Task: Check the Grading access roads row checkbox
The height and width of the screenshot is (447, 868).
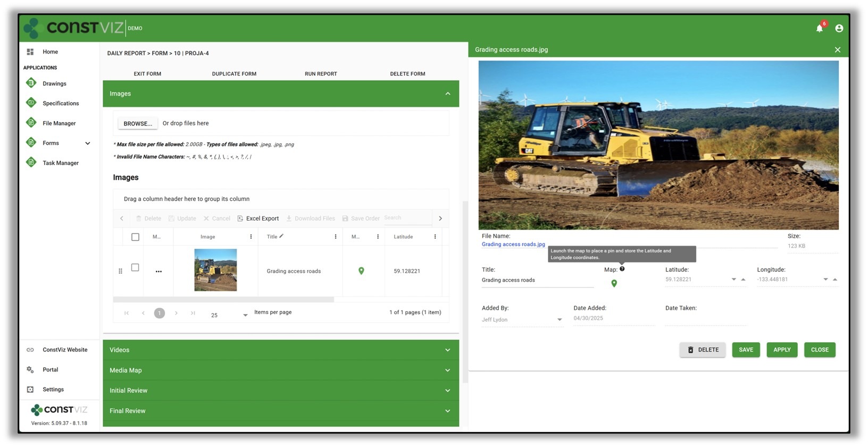Action: [x=135, y=268]
